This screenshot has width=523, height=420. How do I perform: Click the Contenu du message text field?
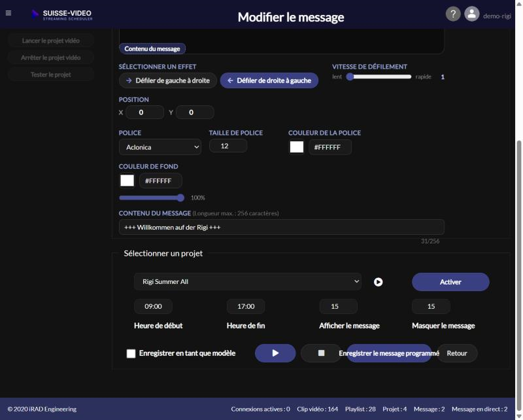point(282,227)
